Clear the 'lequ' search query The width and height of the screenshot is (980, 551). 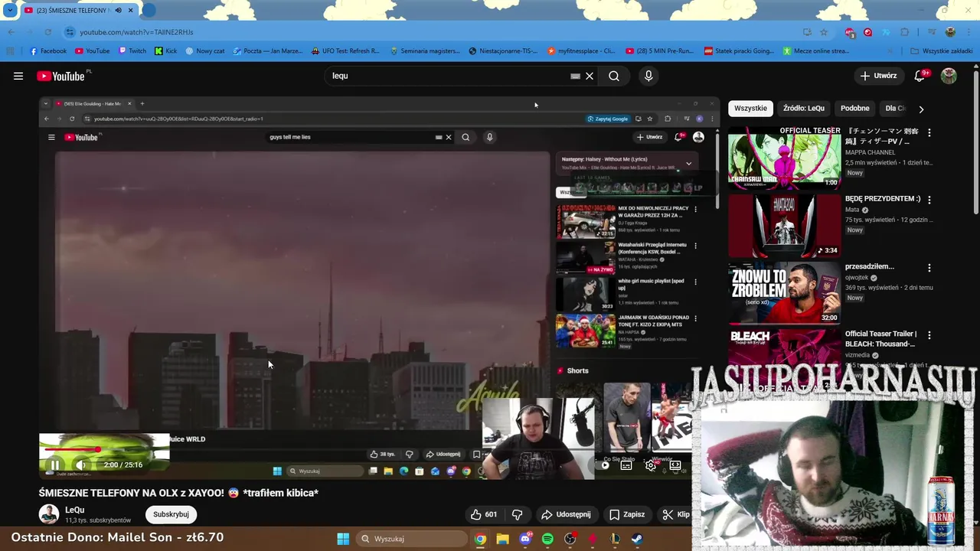tap(590, 76)
